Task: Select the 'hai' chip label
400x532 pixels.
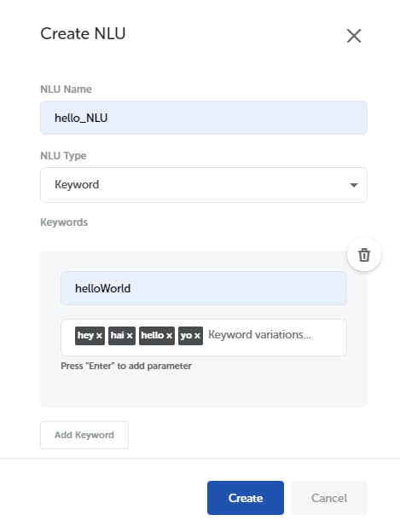Action: tap(118, 335)
